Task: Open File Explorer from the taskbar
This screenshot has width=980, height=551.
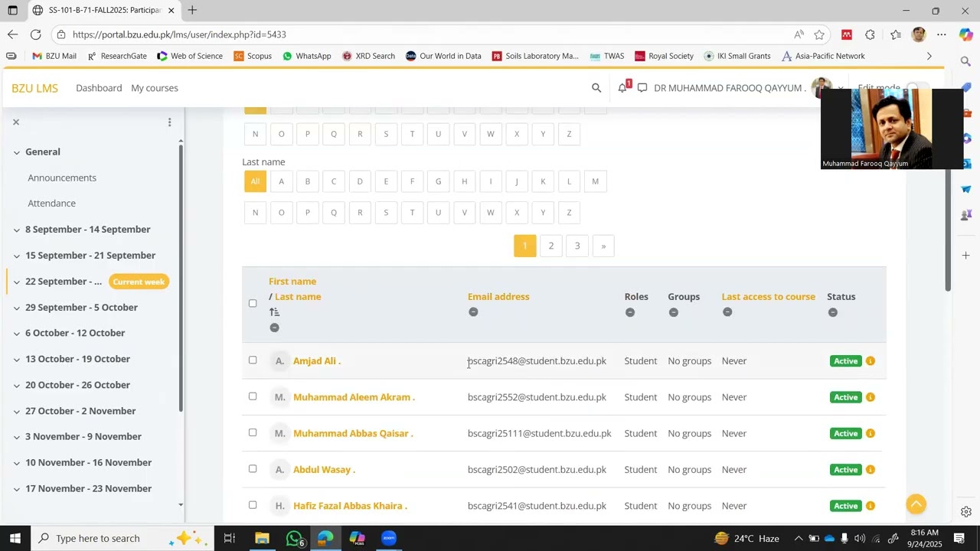Action: tap(262, 538)
